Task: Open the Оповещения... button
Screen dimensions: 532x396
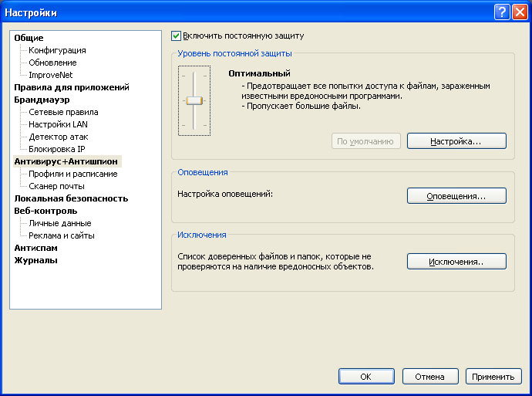Action: point(456,196)
